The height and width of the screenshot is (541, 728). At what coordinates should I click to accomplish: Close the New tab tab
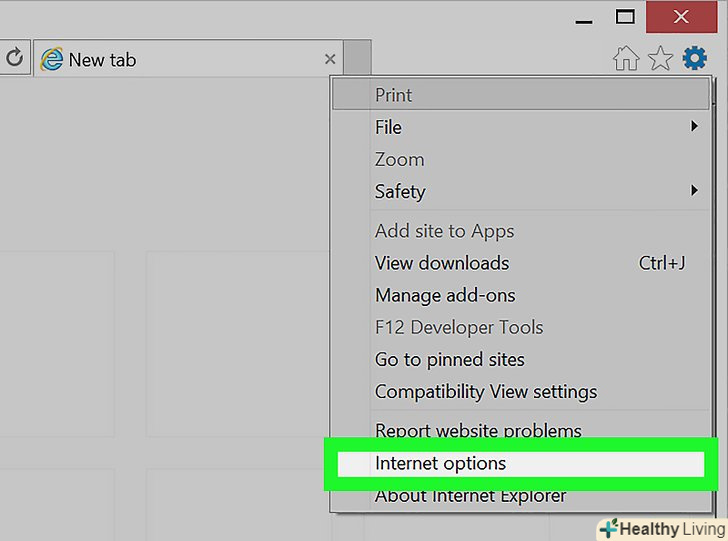tap(330, 59)
